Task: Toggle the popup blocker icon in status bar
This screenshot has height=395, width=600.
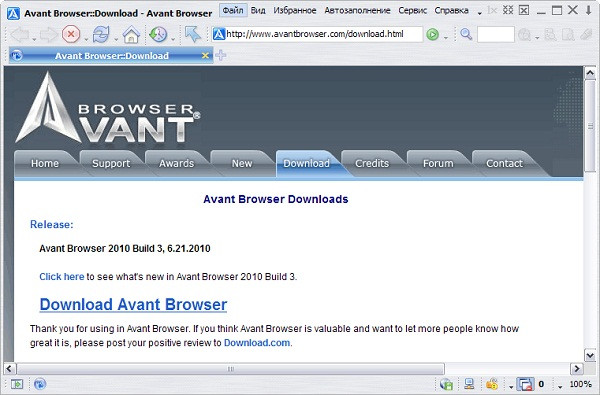Action: (x=525, y=384)
